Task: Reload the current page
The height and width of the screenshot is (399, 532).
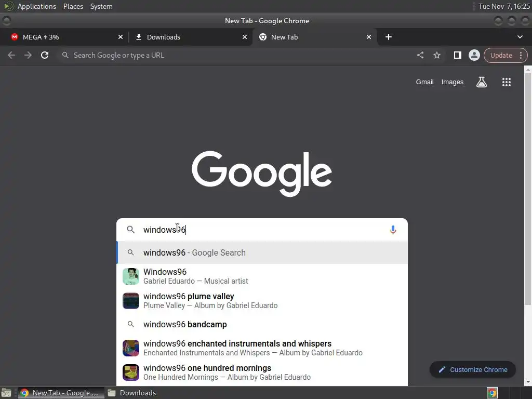Action: pos(45,55)
